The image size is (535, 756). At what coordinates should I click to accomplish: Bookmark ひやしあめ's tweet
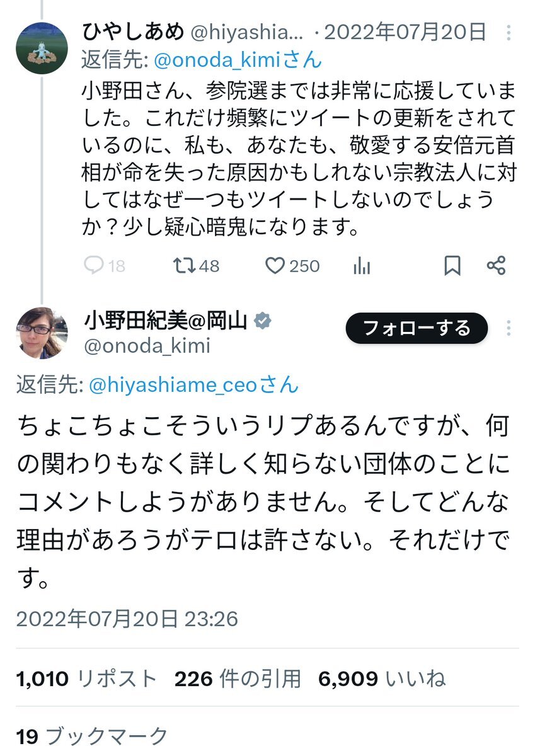point(452,266)
